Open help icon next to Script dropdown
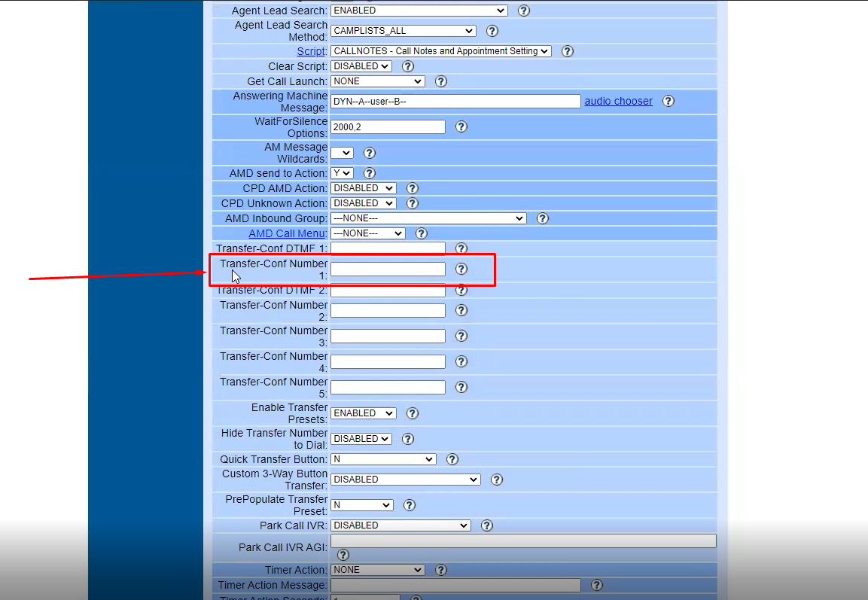This screenshot has height=600, width=868. 568,51
